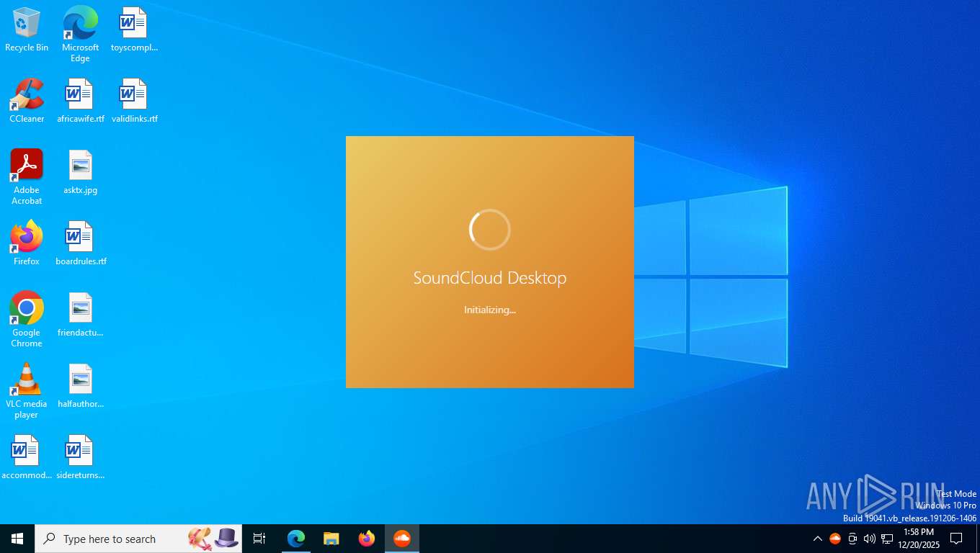Click the loading spinner in splash window
980x553 pixels.
(x=490, y=230)
